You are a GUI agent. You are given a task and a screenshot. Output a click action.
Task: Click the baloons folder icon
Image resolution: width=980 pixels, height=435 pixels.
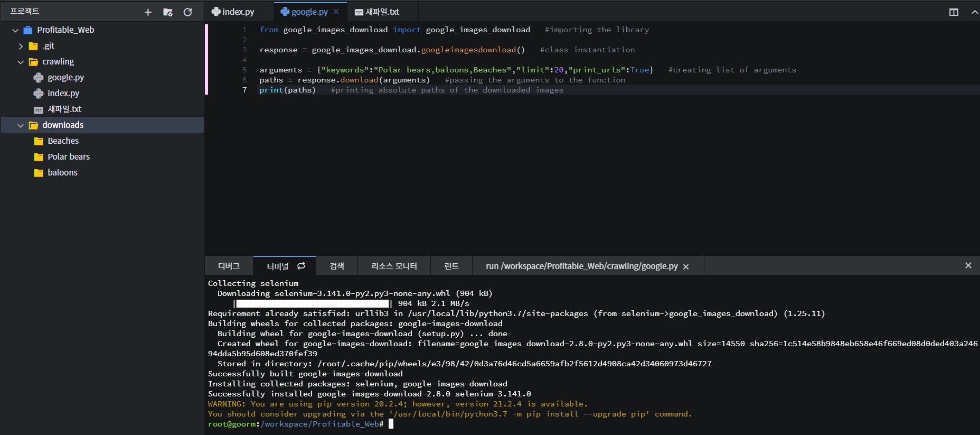pos(39,173)
